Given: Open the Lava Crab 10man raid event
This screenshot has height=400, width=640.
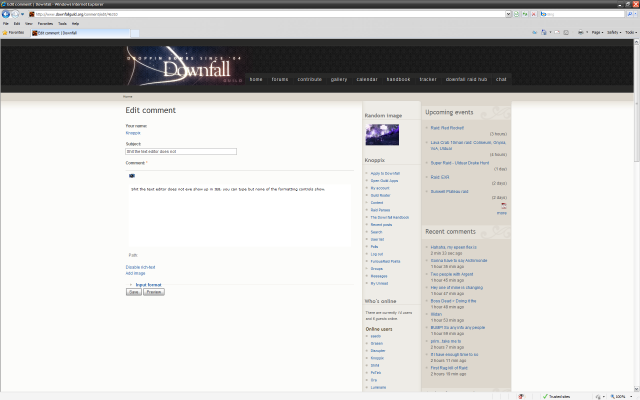Looking at the screenshot, I should click(468, 146).
